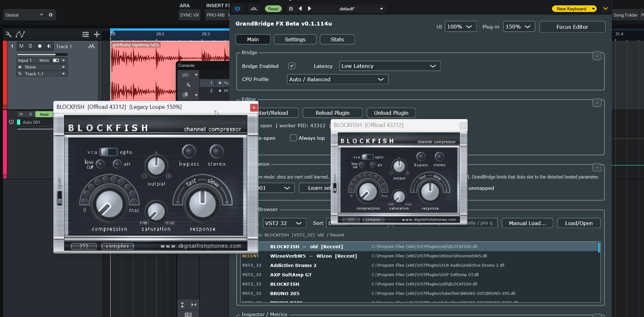Toggle the Bridge Enabled checkbox

click(292, 66)
